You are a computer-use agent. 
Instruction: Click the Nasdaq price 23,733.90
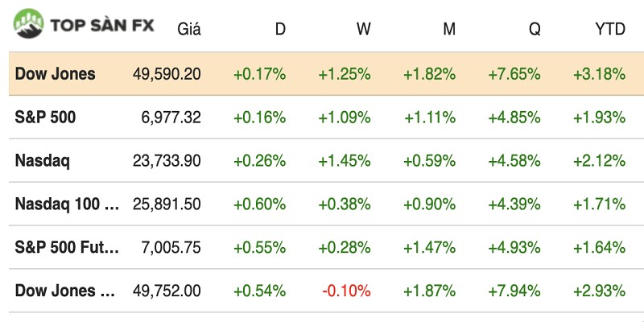click(x=167, y=160)
